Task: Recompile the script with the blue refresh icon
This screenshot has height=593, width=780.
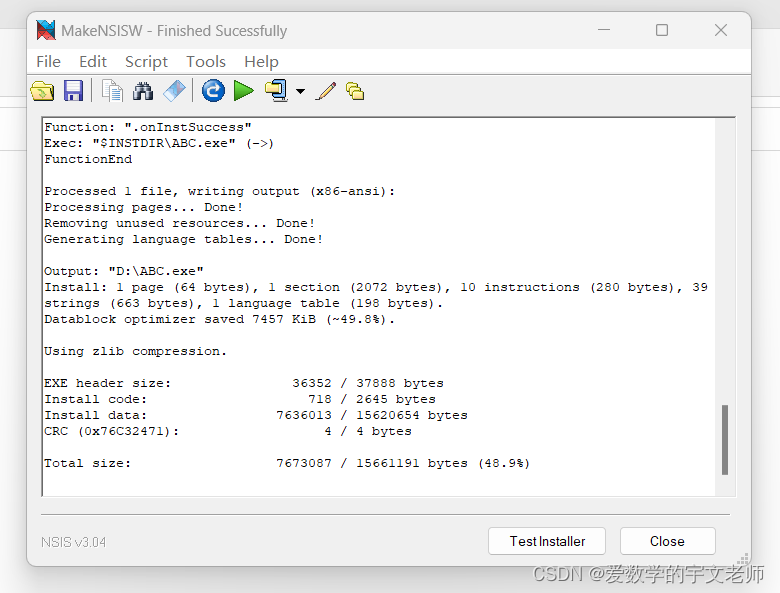Action: tap(213, 91)
